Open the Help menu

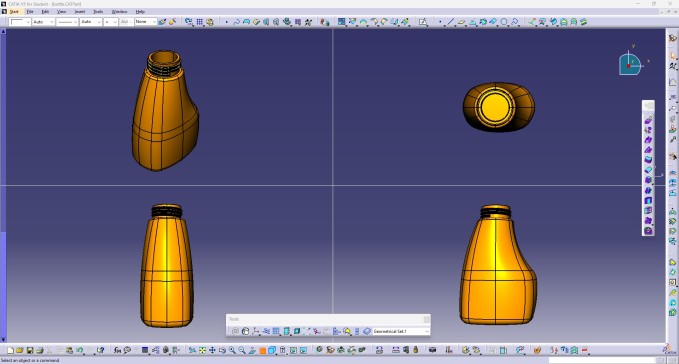140,12
